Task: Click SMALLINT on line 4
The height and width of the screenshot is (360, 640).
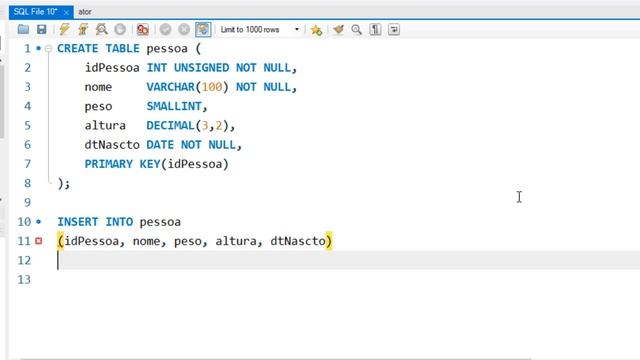Action: click(174, 106)
